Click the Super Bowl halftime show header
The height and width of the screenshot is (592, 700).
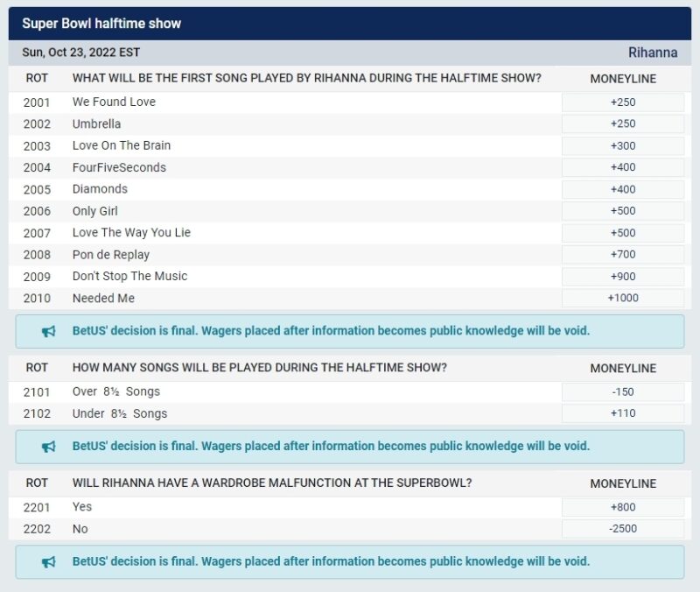[x=101, y=23]
